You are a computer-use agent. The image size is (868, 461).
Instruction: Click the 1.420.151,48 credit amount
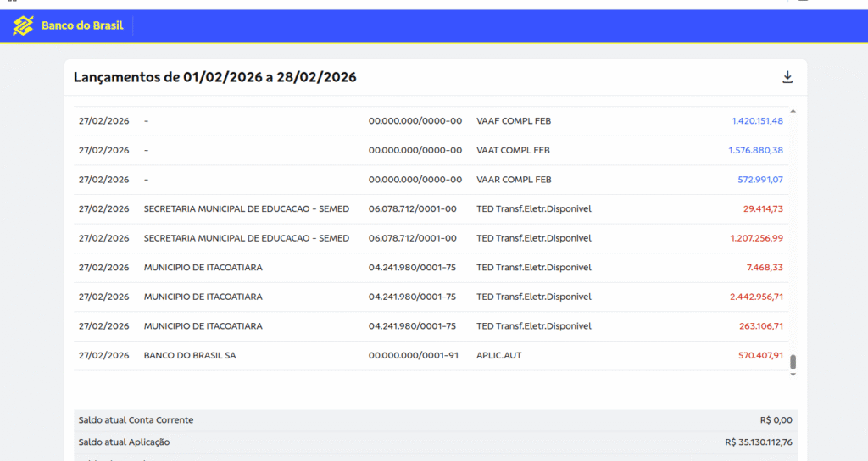(757, 121)
